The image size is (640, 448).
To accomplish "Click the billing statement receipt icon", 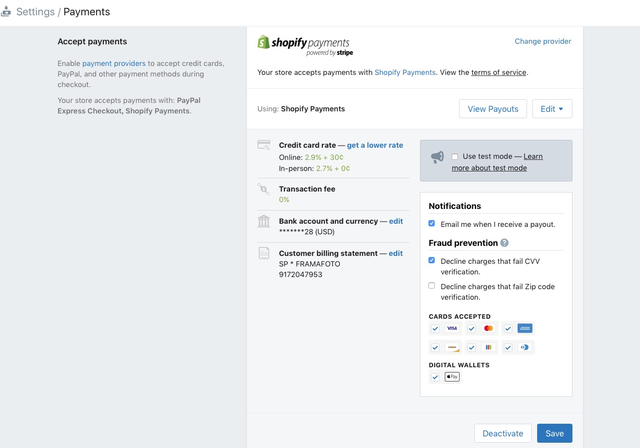I will point(264,253).
